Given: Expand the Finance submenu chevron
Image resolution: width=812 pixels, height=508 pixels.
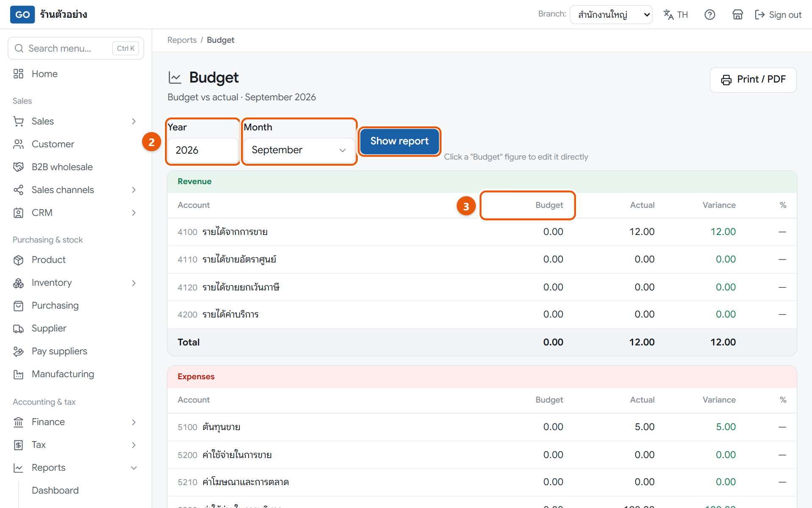Looking at the screenshot, I should [134, 422].
